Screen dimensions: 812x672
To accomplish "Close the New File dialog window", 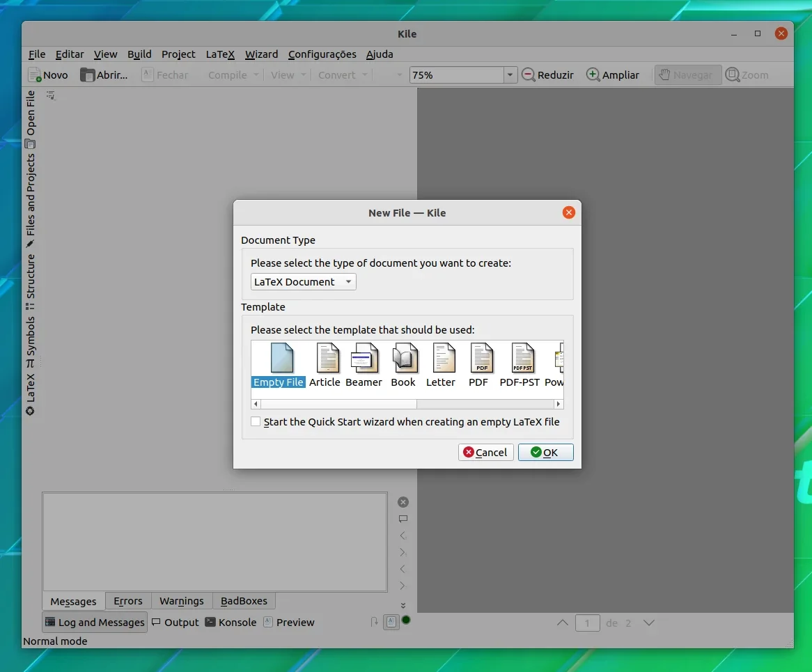I will [568, 213].
